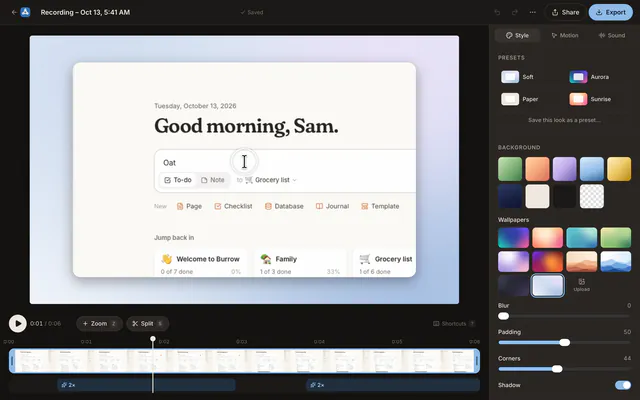The height and width of the screenshot is (400, 640).
Task: Choose the dark slate wallpaper
Action: pos(513,285)
